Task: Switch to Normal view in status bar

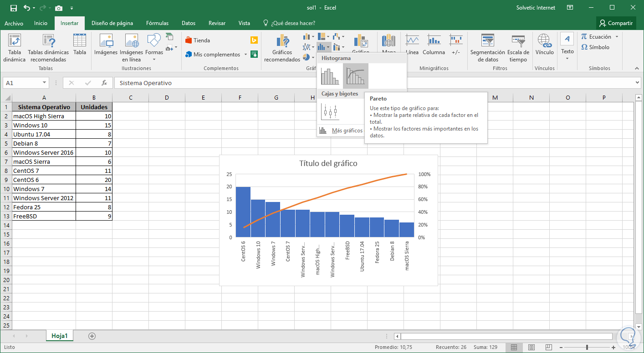Action: coord(514,347)
